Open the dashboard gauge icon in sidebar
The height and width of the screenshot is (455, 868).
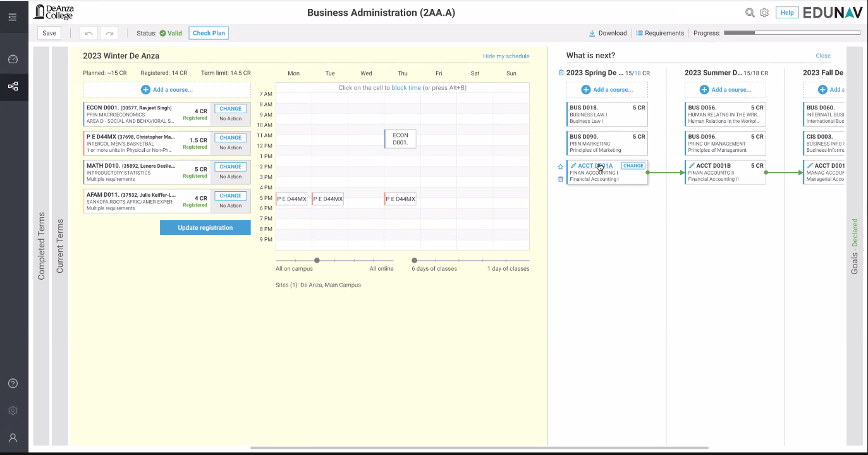tap(13, 59)
